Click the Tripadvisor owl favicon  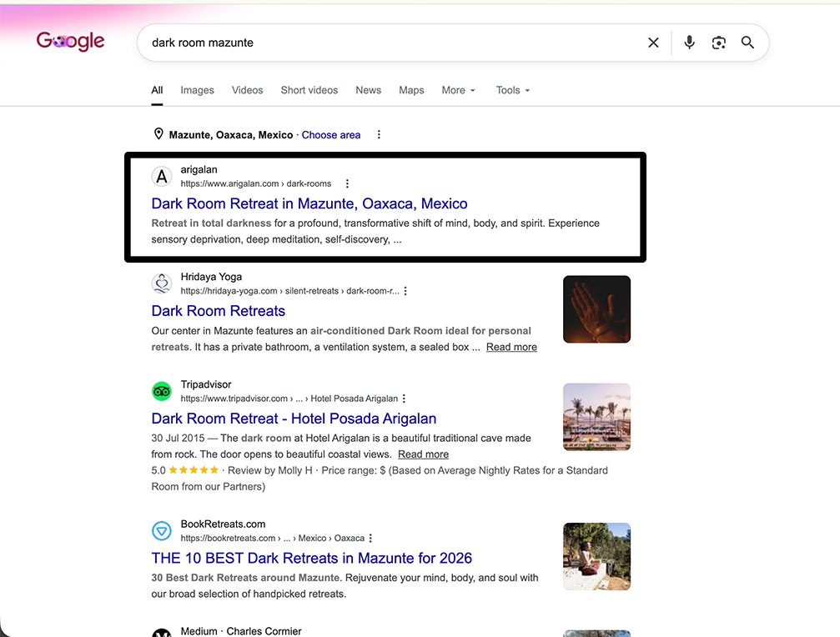(162, 391)
